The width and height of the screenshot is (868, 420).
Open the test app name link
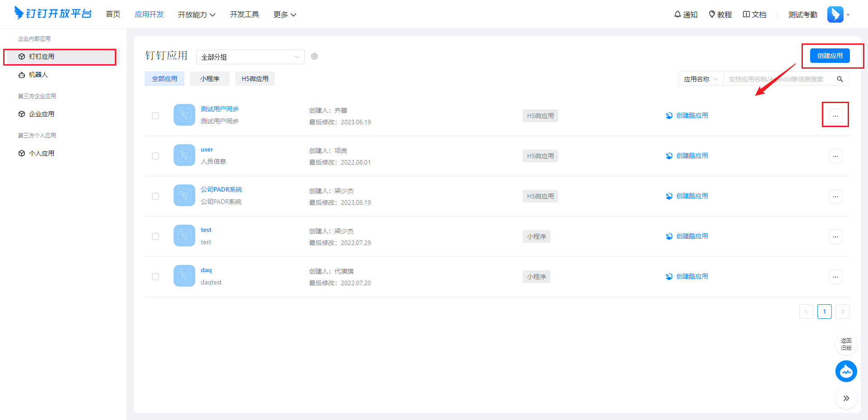206,230
